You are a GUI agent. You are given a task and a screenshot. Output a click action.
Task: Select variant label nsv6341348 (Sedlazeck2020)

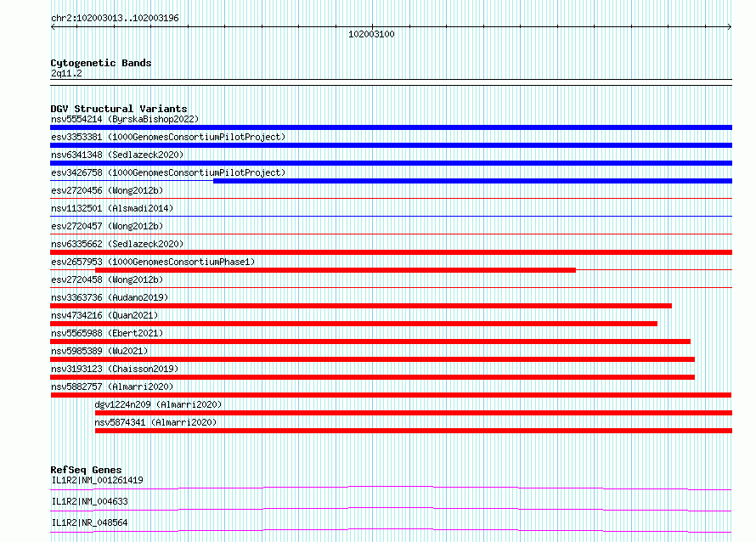point(117,155)
